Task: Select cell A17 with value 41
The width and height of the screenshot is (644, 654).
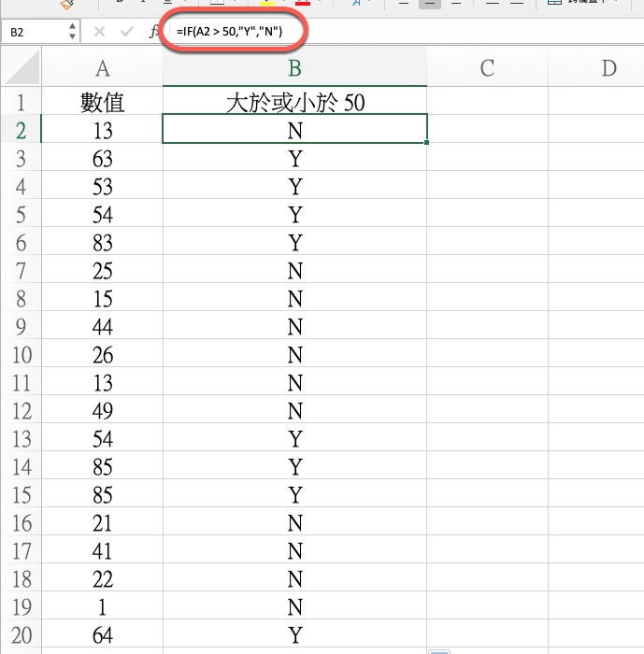Action: (x=102, y=550)
